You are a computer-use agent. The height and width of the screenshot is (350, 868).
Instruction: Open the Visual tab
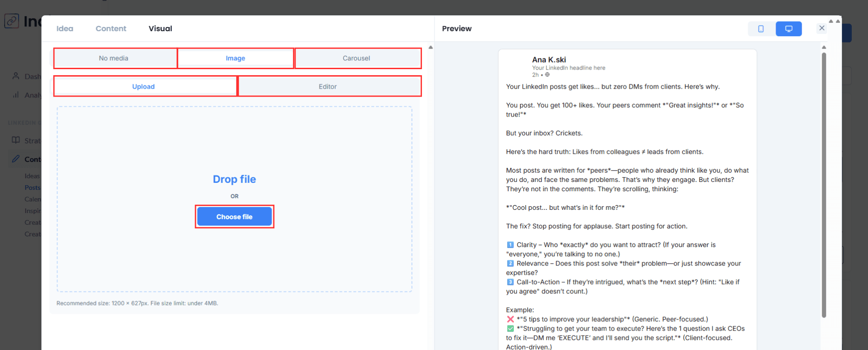pyautogui.click(x=160, y=29)
